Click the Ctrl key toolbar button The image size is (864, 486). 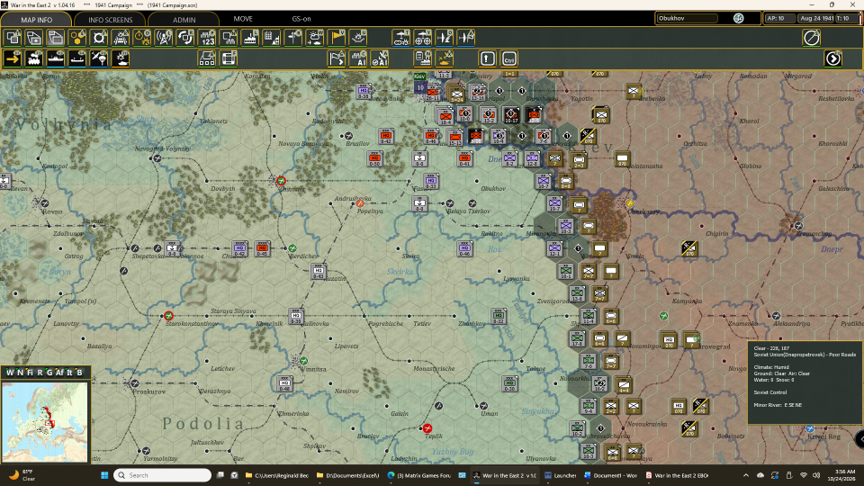pyautogui.click(x=509, y=58)
